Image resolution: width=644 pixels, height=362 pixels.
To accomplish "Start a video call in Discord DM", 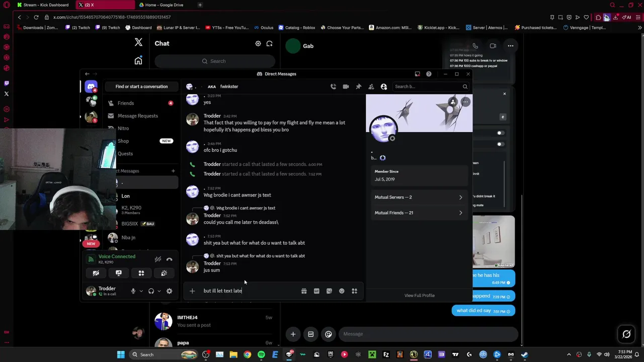I will click(x=346, y=86).
